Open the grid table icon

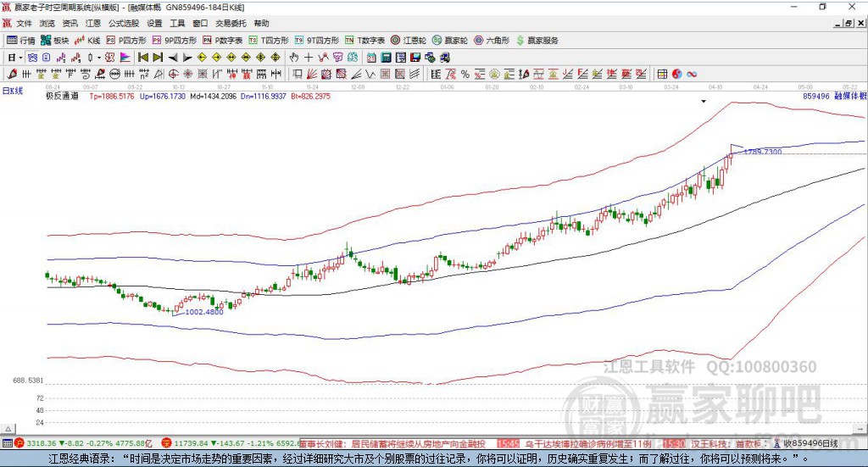click(x=661, y=74)
